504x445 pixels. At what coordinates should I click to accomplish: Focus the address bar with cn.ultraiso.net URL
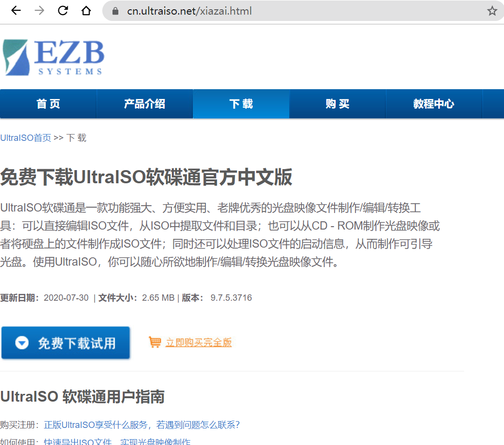point(302,11)
